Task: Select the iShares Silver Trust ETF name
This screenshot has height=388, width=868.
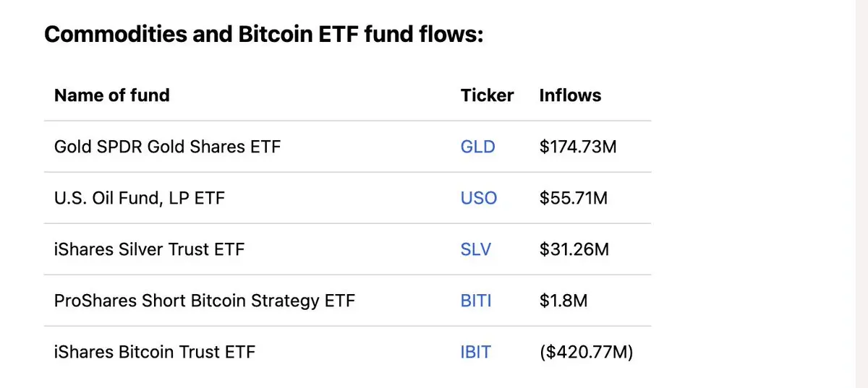Action: point(149,250)
